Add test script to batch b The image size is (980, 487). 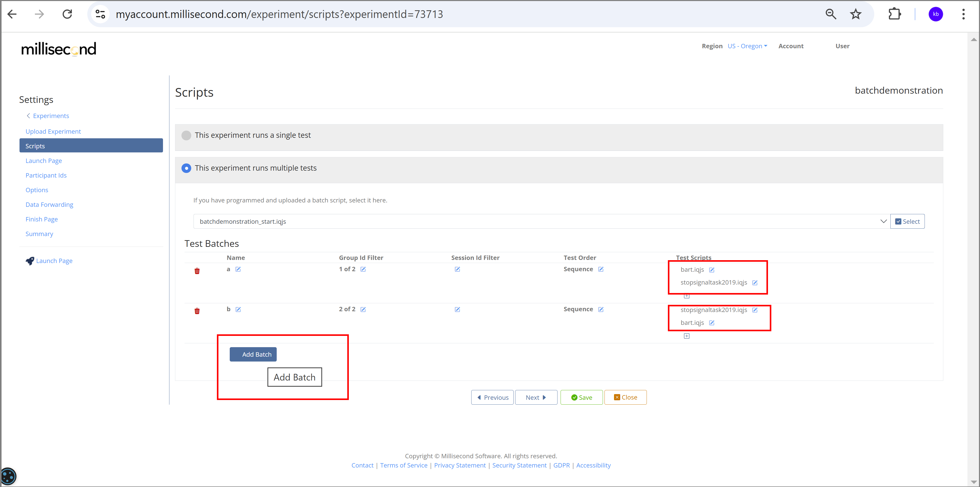(687, 336)
